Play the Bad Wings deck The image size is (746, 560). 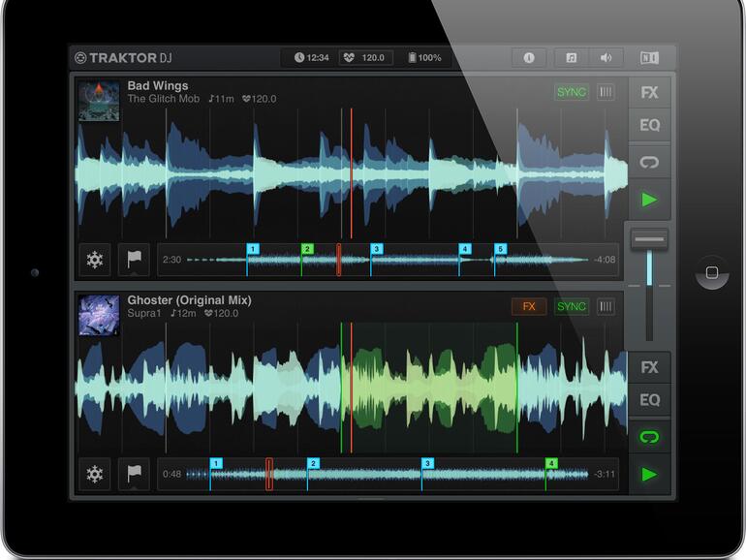click(649, 200)
